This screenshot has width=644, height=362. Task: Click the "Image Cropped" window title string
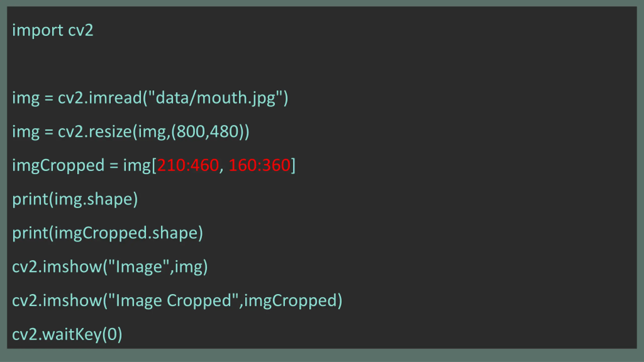pos(174,300)
